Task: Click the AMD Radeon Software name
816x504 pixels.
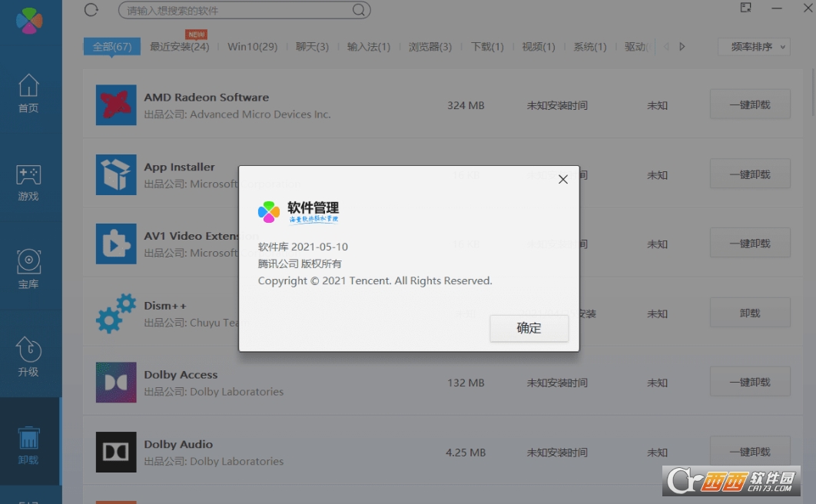Action: click(207, 98)
